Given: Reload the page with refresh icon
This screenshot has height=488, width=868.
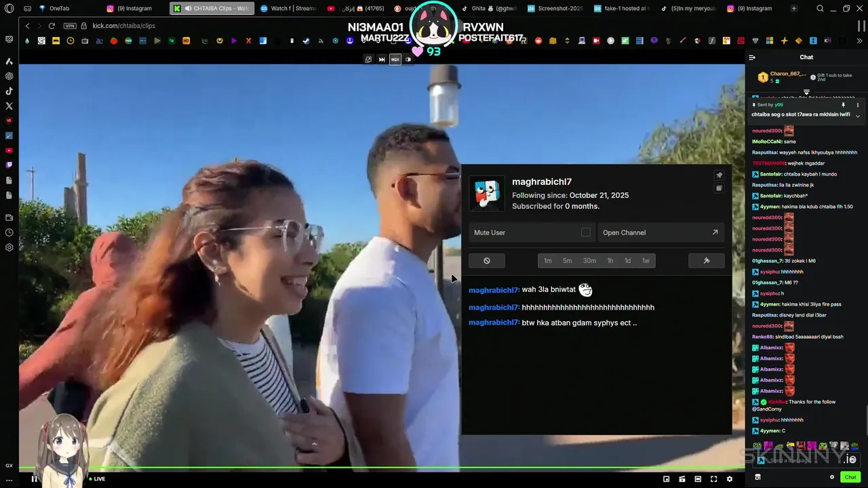Looking at the screenshot, I should point(52,25).
